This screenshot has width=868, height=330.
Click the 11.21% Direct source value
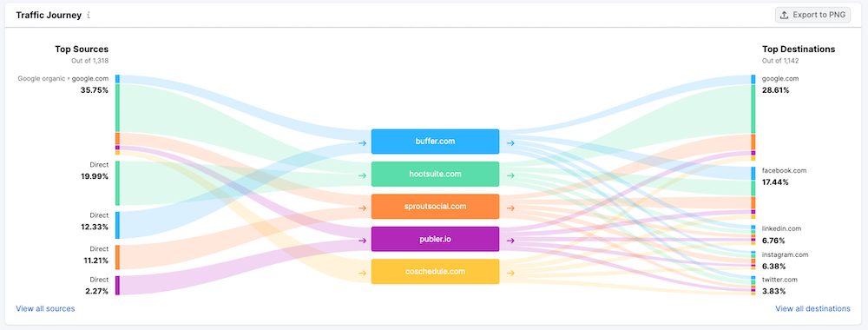tap(95, 261)
